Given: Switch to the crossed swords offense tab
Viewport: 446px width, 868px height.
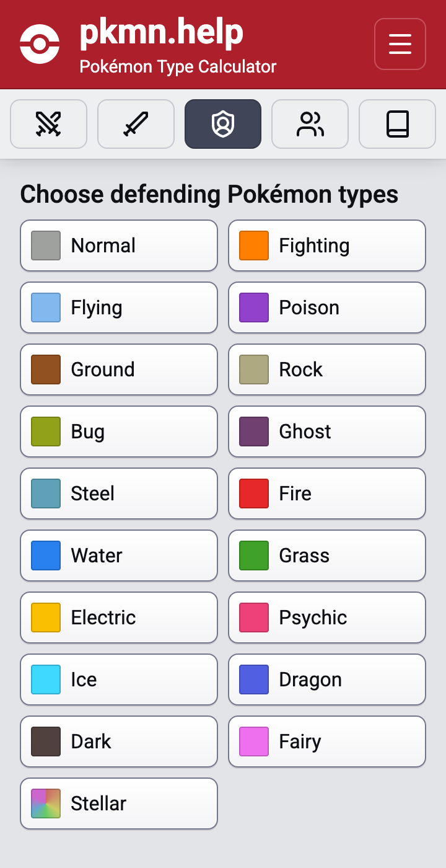Looking at the screenshot, I should pyautogui.click(x=48, y=124).
